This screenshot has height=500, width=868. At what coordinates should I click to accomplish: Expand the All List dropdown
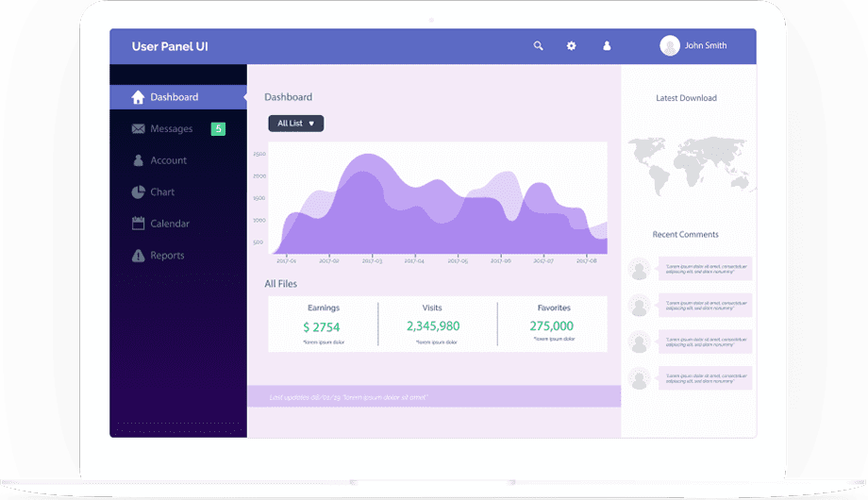[295, 124]
